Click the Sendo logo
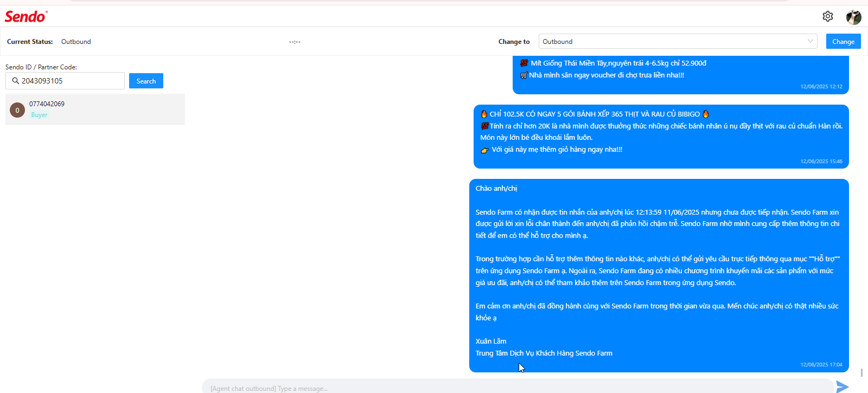 [25, 17]
